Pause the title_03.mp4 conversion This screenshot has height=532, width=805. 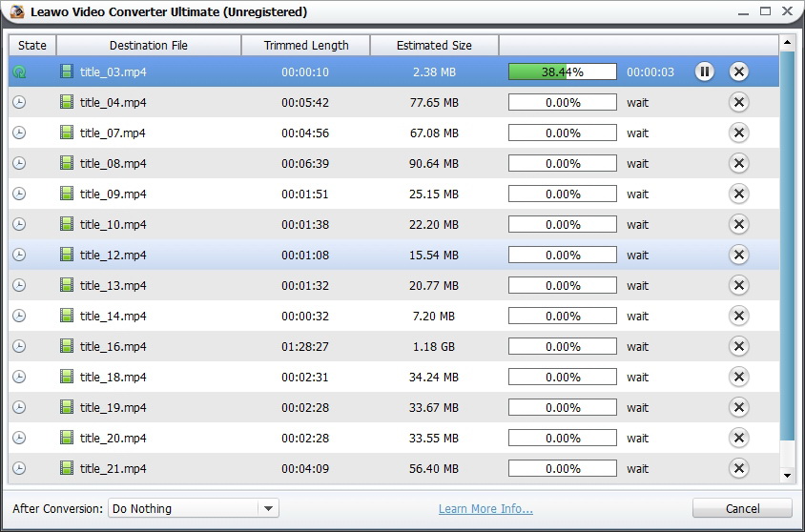[704, 72]
